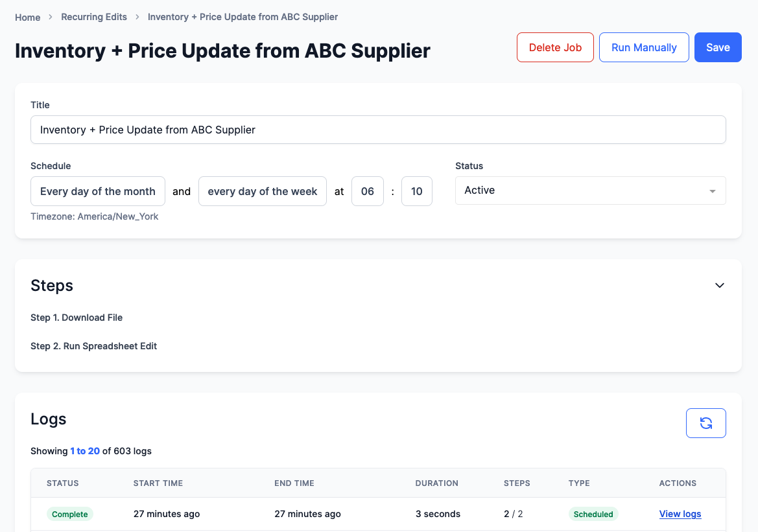Click '27 minutes ago' in the Start Time column

click(166, 514)
